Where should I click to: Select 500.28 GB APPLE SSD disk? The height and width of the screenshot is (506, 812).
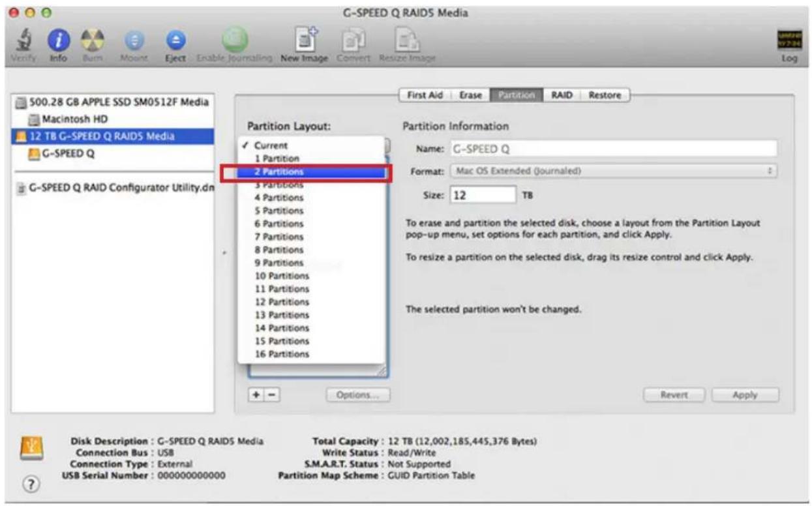[112, 102]
